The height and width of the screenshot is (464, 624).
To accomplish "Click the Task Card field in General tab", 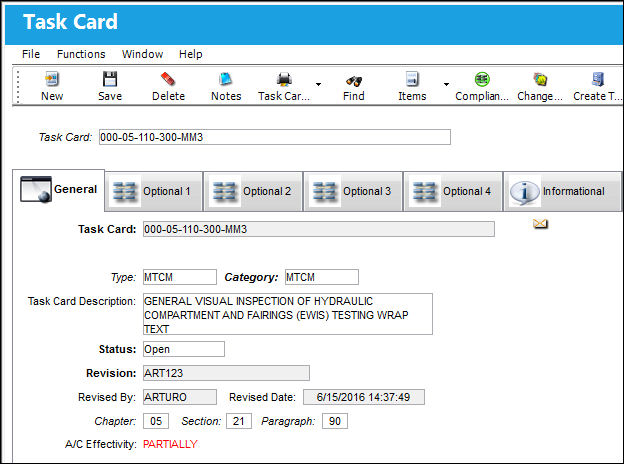I will (x=319, y=229).
